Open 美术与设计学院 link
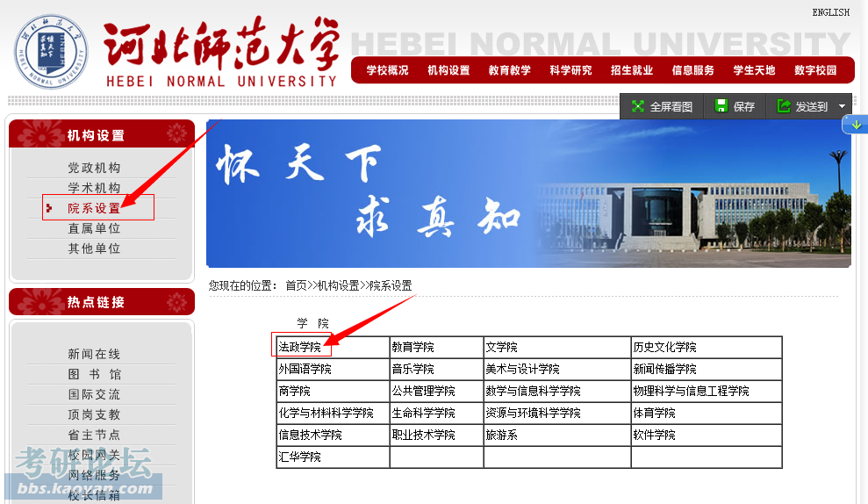 pyautogui.click(x=522, y=369)
